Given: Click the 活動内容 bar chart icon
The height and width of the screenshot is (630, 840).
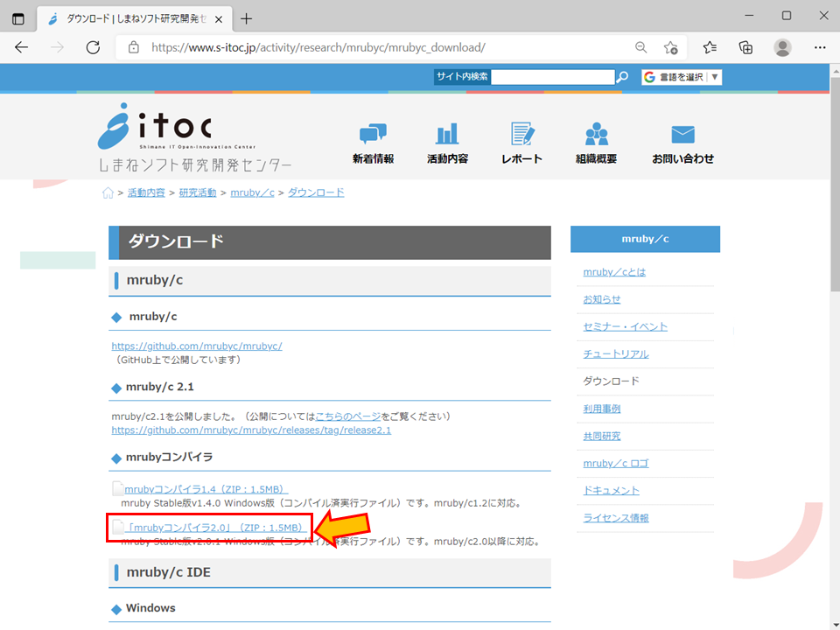Looking at the screenshot, I should pos(447,135).
